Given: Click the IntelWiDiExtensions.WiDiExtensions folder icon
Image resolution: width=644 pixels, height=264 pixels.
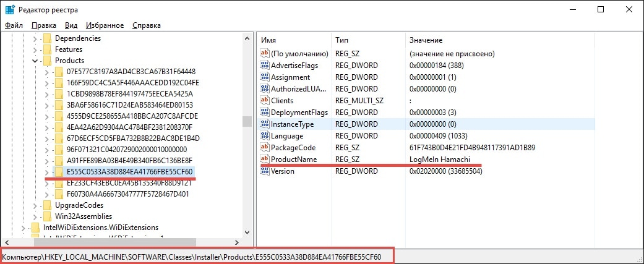Looking at the screenshot, I should [x=36, y=228].
